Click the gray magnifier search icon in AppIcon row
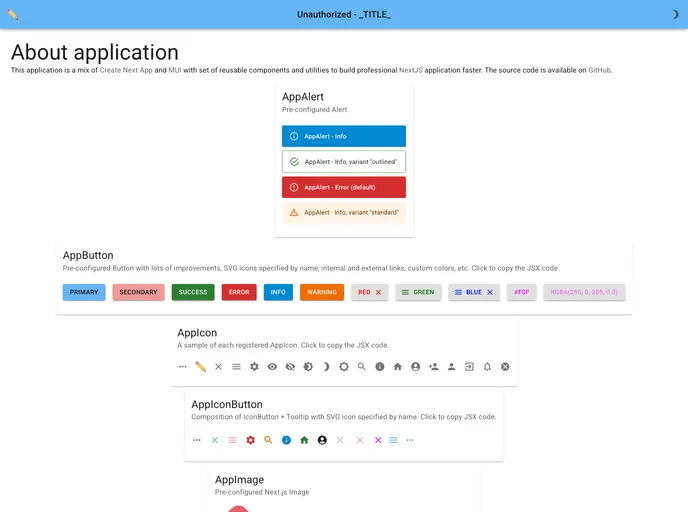This screenshot has height=512, width=688. point(362,366)
